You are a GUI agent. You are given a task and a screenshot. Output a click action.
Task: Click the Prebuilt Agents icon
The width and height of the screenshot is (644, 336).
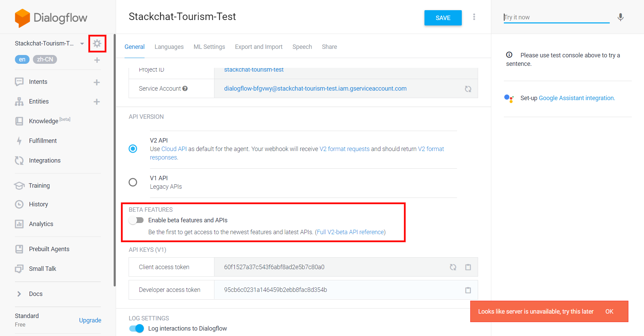tap(19, 249)
